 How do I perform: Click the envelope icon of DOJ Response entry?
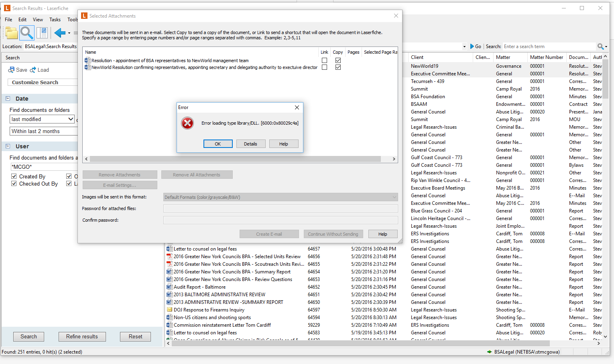pyautogui.click(x=169, y=310)
